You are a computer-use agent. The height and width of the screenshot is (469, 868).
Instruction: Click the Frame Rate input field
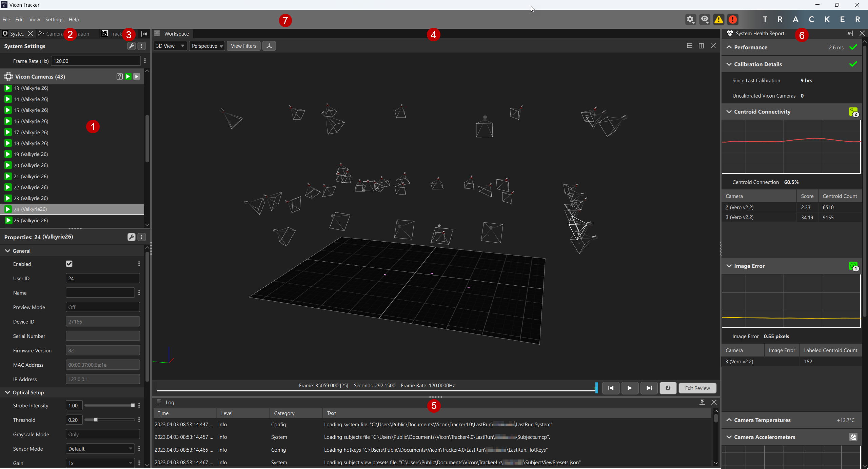coord(96,61)
